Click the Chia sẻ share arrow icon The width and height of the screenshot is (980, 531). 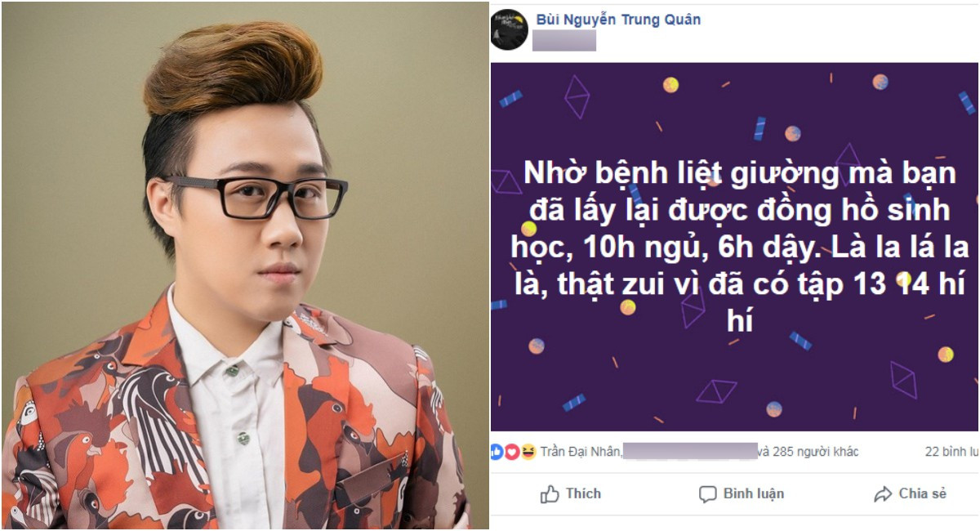[882, 494]
